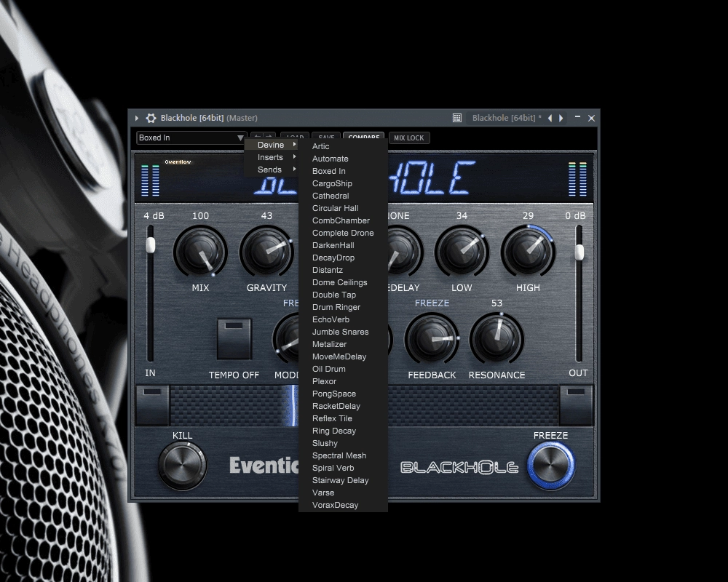Image resolution: width=728 pixels, height=582 pixels.
Task: Choose the CargoShip preset
Action: pyautogui.click(x=343, y=183)
